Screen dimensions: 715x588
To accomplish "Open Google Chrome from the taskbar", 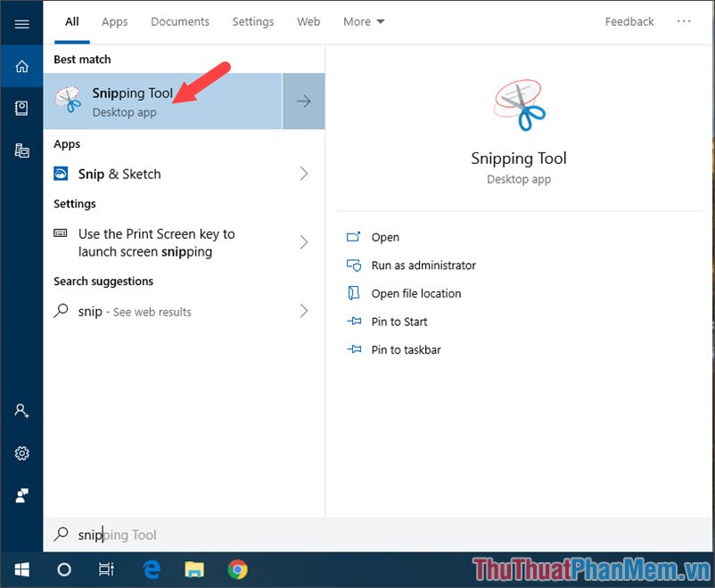I will pyautogui.click(x=238, y=568).
